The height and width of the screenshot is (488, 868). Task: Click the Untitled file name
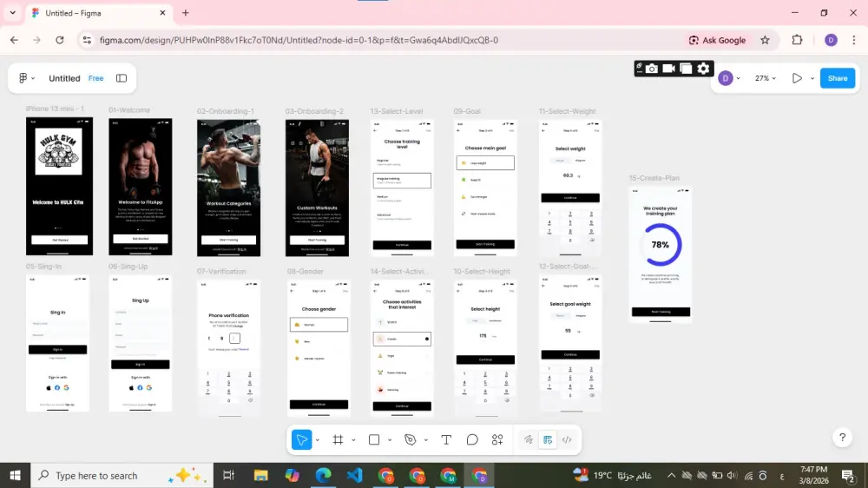click(64, 78)
